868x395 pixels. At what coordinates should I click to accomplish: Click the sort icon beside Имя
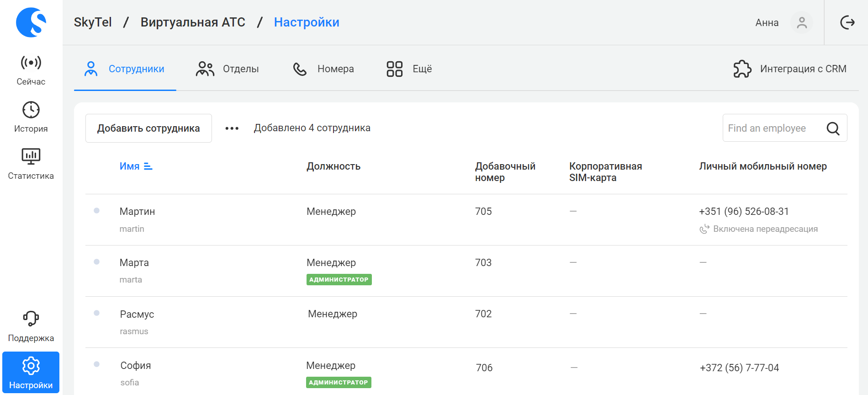(x=148, y=166)
